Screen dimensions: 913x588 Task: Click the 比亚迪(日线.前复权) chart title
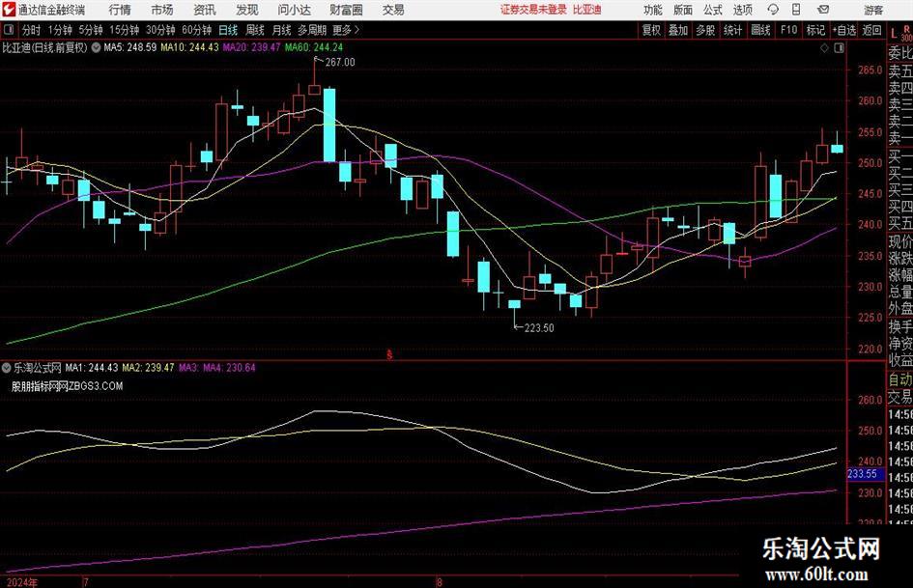[44, 47]
